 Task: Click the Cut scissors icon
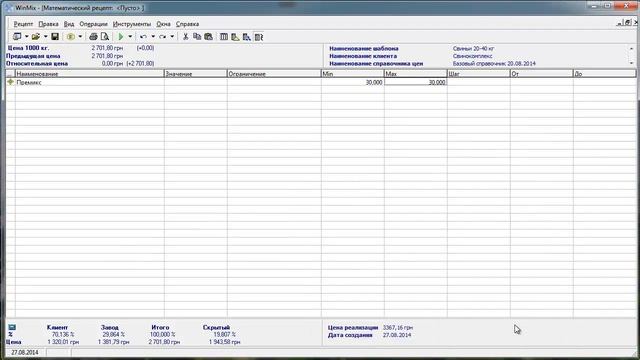coord(185,37)
